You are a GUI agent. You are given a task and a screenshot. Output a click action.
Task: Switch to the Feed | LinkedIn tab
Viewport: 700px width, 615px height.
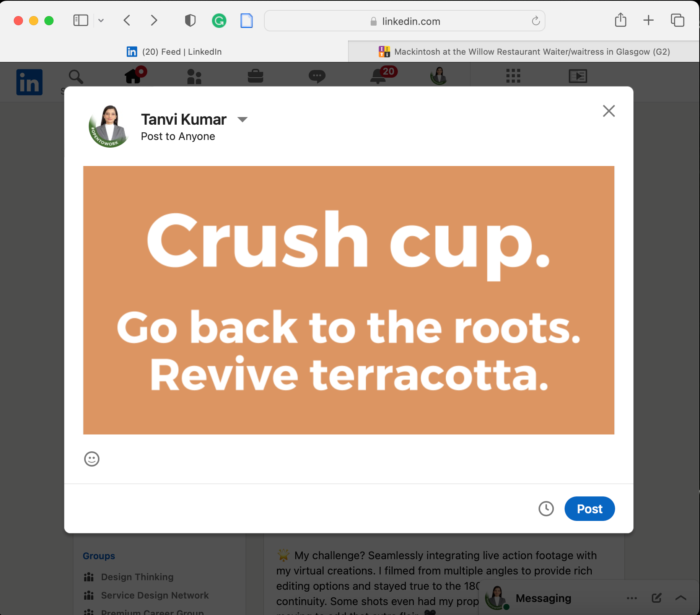point(174,52)
